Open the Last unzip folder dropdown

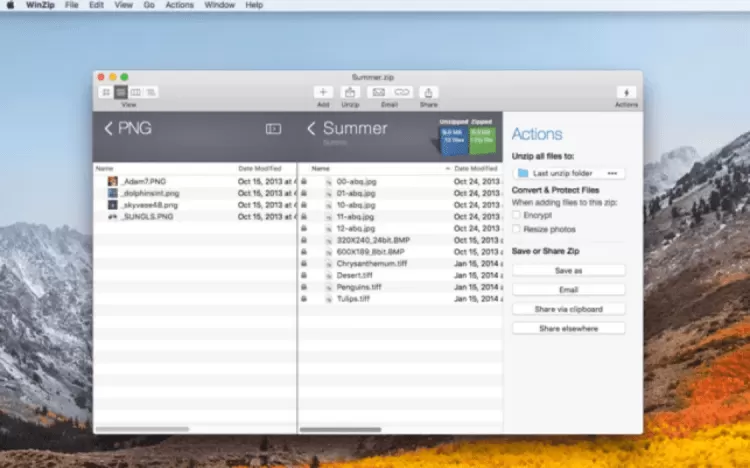[x=569, y=173]
